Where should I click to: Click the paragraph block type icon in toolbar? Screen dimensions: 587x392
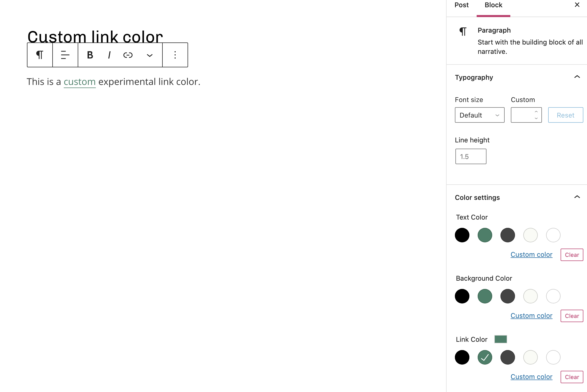(x=40, y=55)
